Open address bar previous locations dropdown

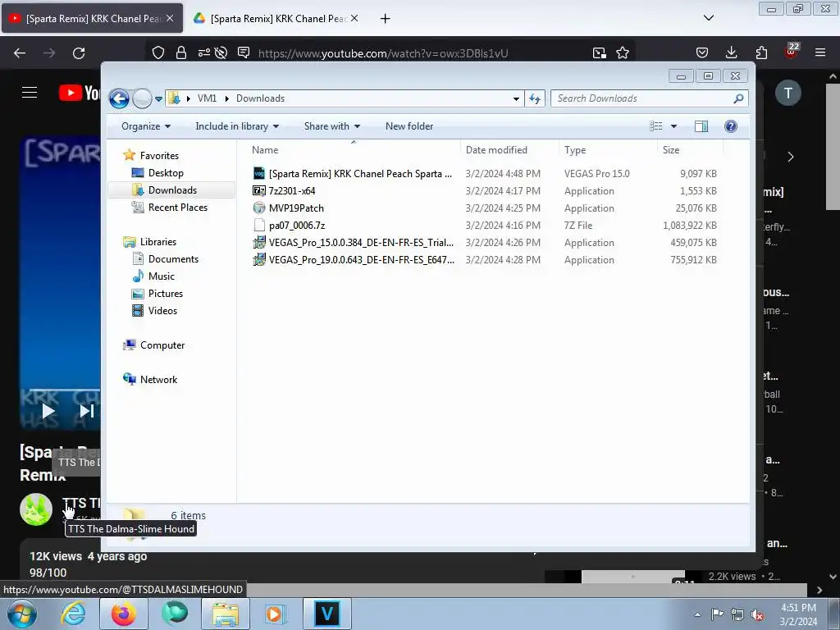tap(516, 98)
